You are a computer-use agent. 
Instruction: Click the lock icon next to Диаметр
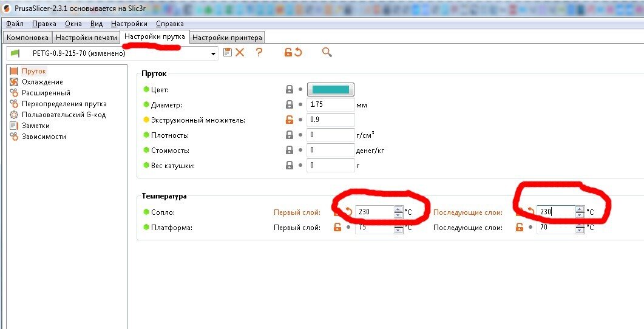point(290,105)
